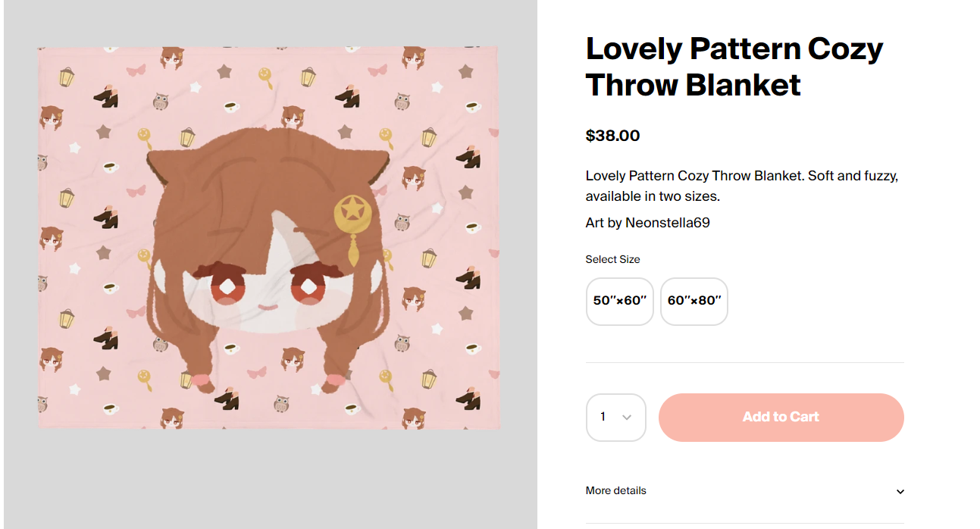This screenshot has height=529, width=980.
Task: Click the $38.00 price text
Action: click(x=612, y=136)
